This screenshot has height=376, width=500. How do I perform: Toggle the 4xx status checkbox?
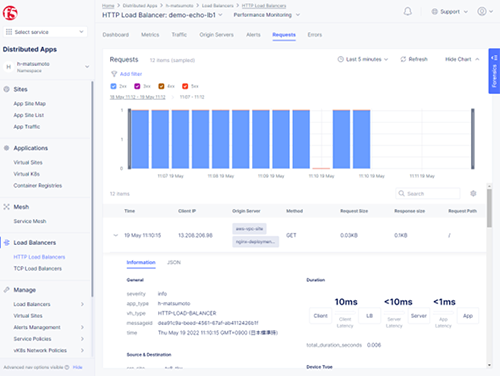tap(161, 86)
